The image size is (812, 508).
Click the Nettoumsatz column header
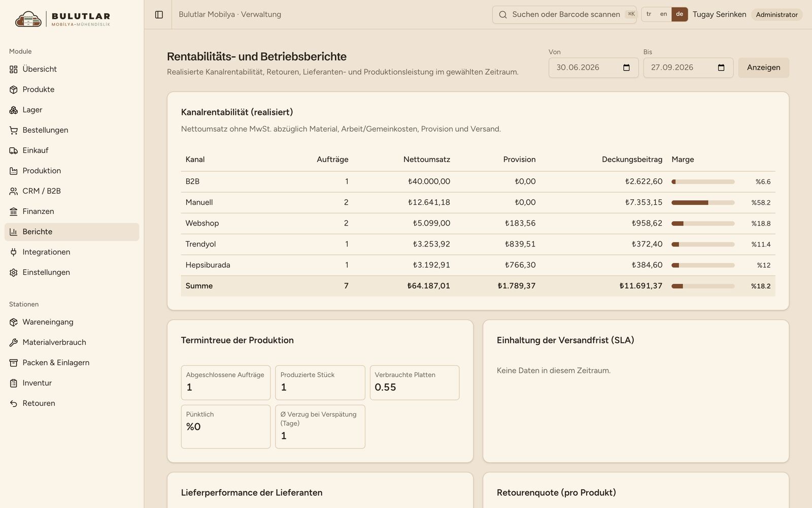point(426,160)
